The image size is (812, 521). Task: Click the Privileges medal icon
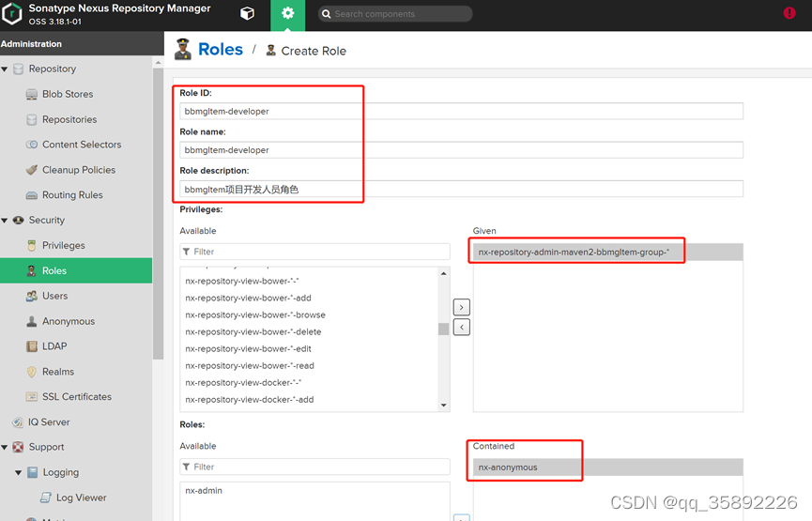pos(32,246)
